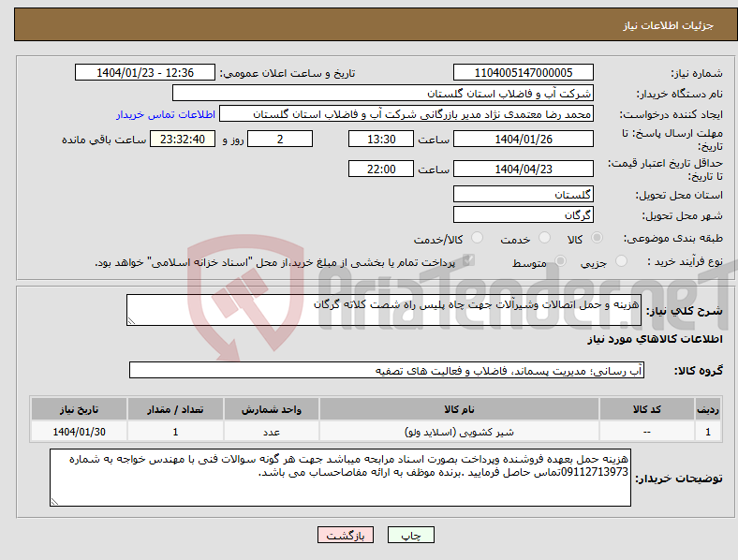Click the چاپ (print) button
This screenshot has height=560, width=738.
(x=410, y=535)
